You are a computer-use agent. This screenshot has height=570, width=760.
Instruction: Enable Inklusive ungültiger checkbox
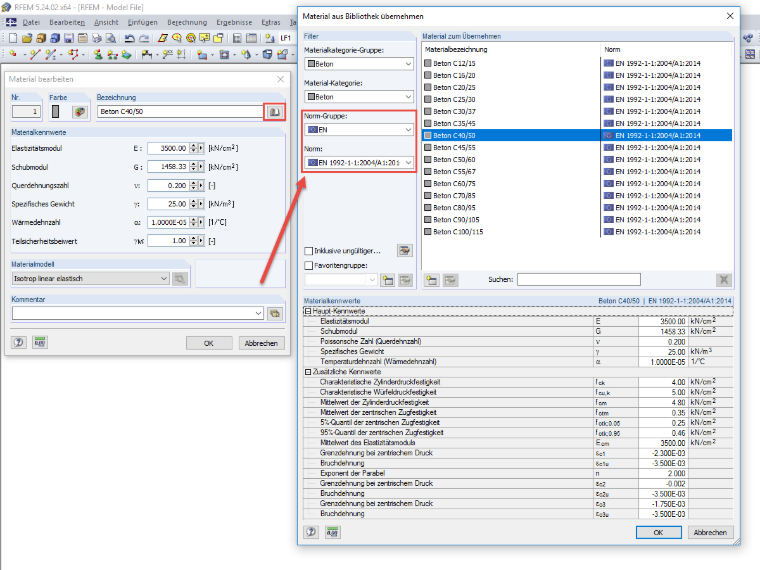(308, 251)
